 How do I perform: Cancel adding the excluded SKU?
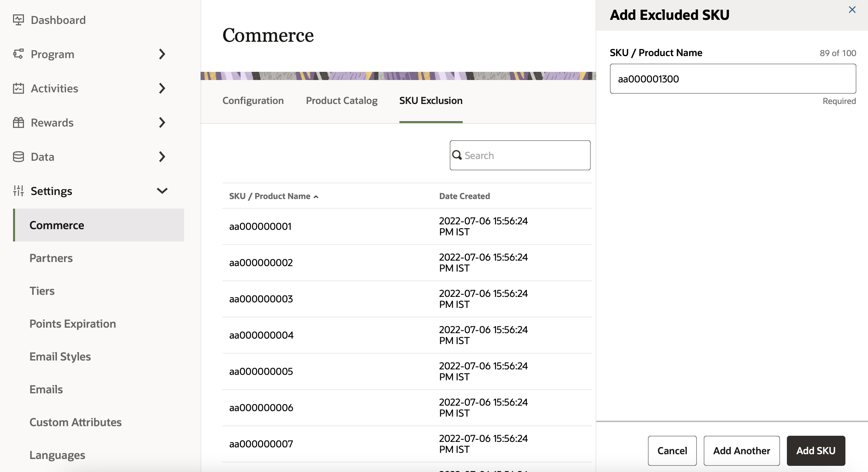click(672, 450)
